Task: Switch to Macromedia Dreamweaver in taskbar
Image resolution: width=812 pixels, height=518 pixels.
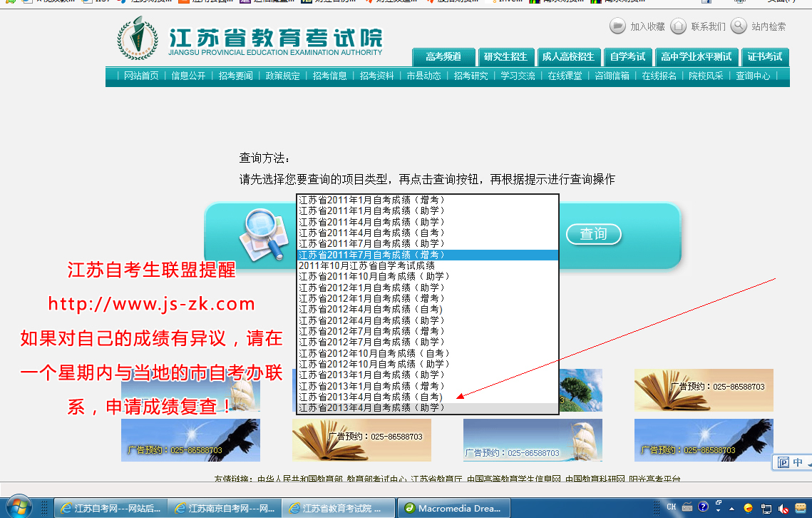Action: (453, 508)
